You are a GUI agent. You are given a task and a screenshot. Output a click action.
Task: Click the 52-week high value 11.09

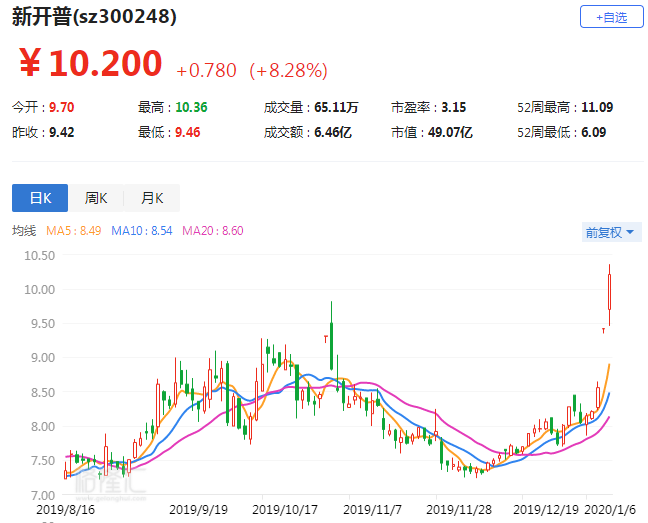(x=597, y=107)
